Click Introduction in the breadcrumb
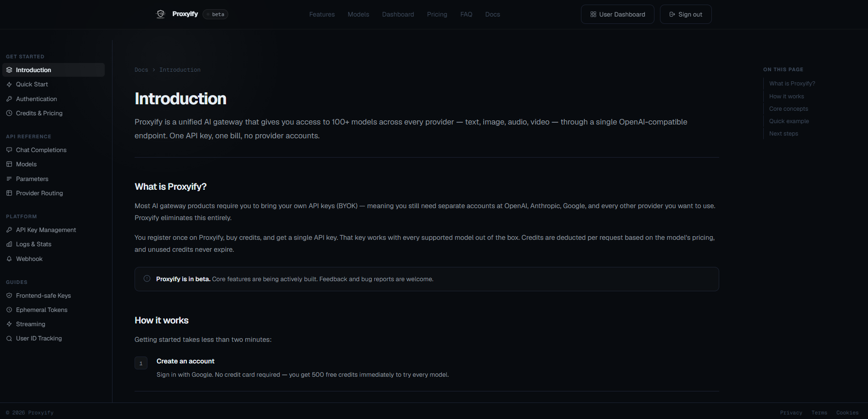The width and height of the screenshot is (868, 419). pyautogui.click(x=180, y=70)
